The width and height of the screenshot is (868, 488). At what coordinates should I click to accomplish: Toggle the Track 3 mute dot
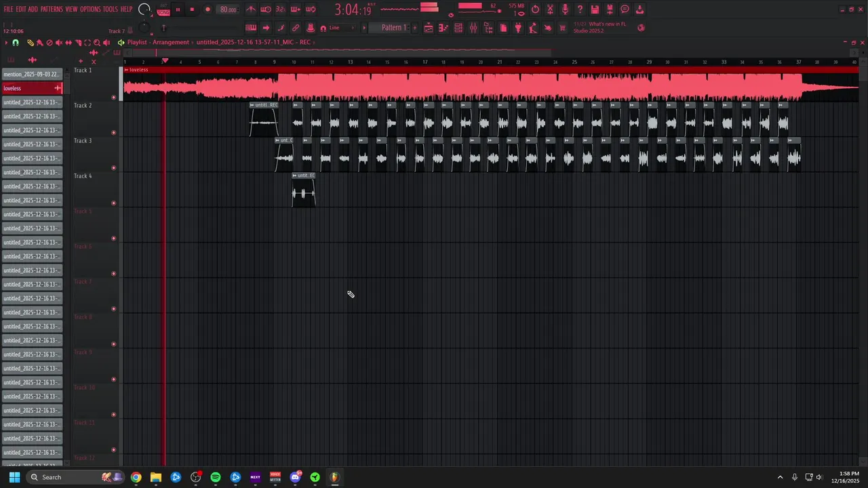pos(113,168)
